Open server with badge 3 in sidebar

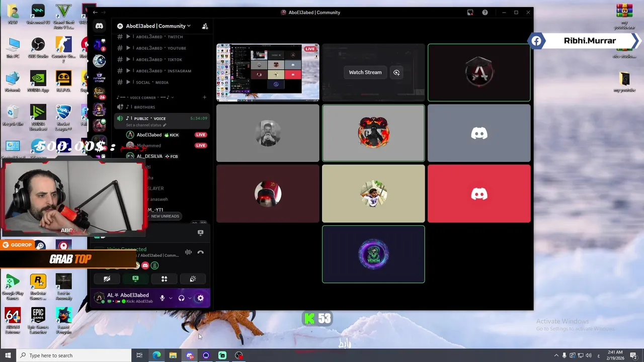pyautogui.click(x=99, y=45)
